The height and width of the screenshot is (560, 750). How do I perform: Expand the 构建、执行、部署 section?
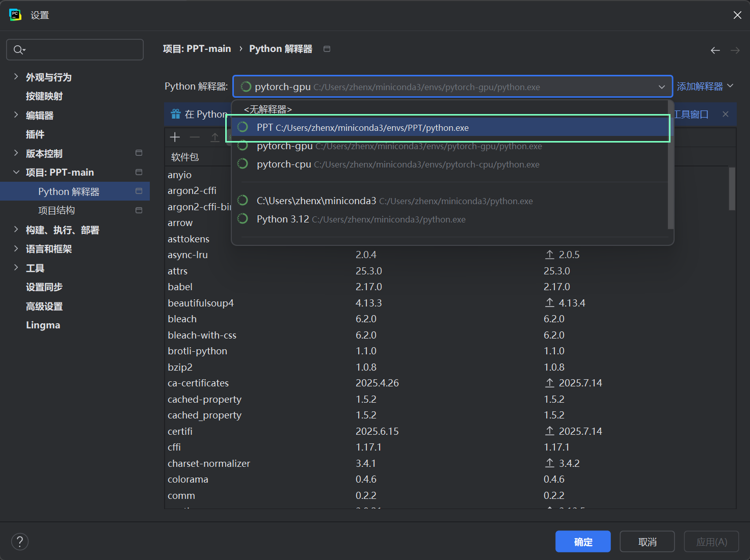16,230
